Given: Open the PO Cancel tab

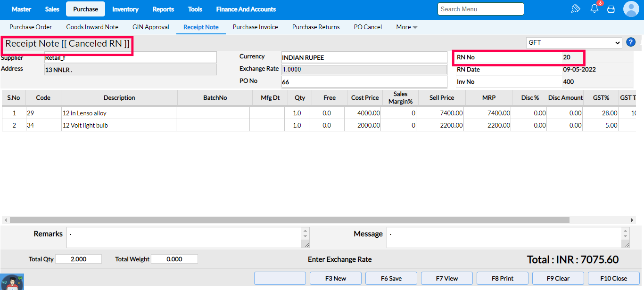Looking at the screenshot, I should point(368,27).
